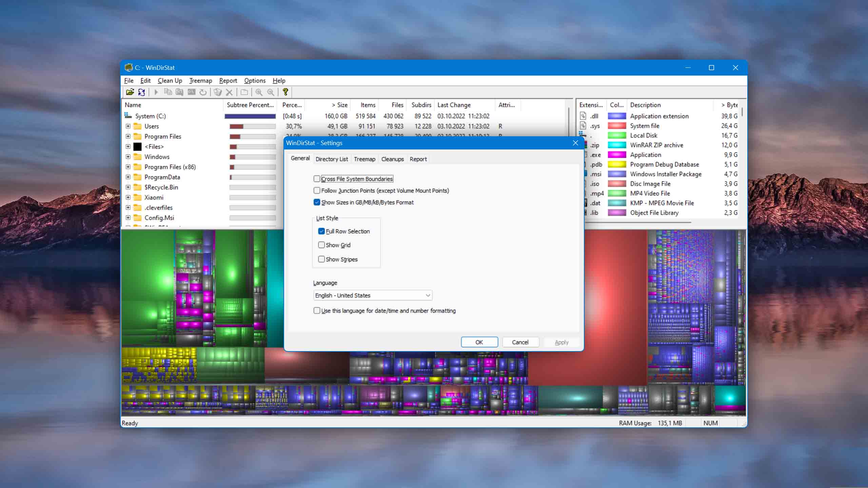Switch to the Treemap tab in Settings dialog
Viewport: 868px width, 488px height.
[364, 159]
